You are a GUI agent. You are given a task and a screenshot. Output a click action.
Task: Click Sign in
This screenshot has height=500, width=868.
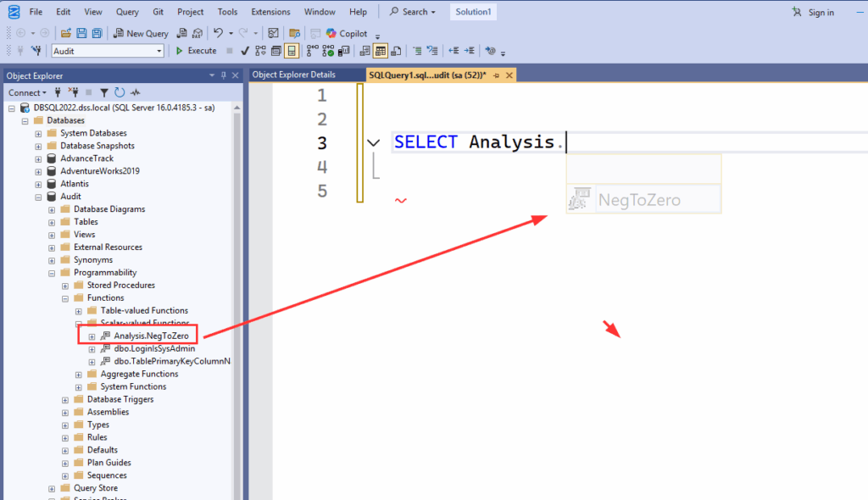(x=813, y=12)
